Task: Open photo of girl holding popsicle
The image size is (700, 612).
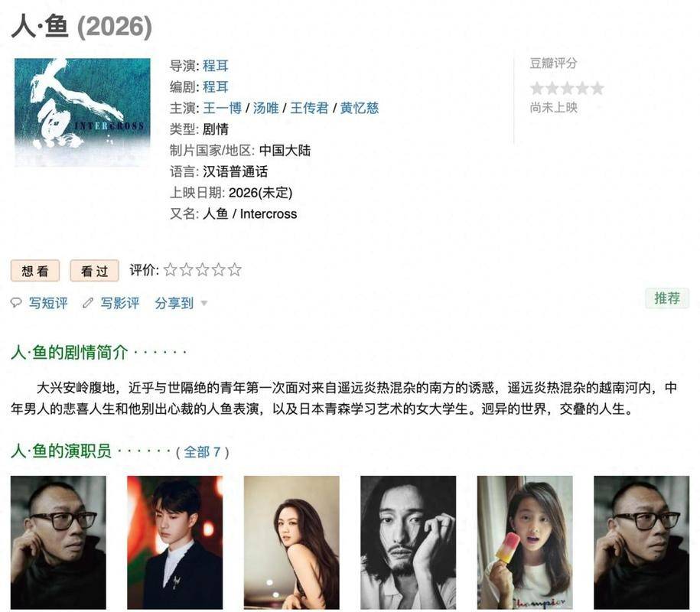Action: click(525, 542)
